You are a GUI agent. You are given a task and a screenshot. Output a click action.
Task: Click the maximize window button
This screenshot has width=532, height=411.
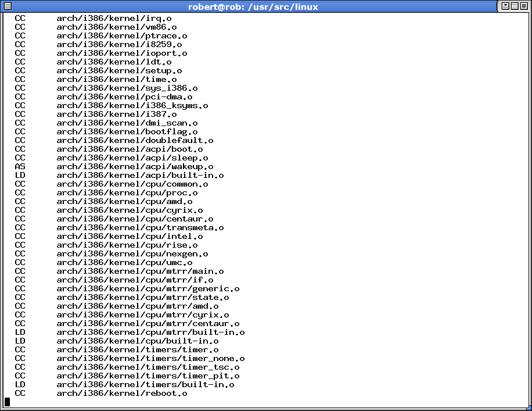pos(515,6)
